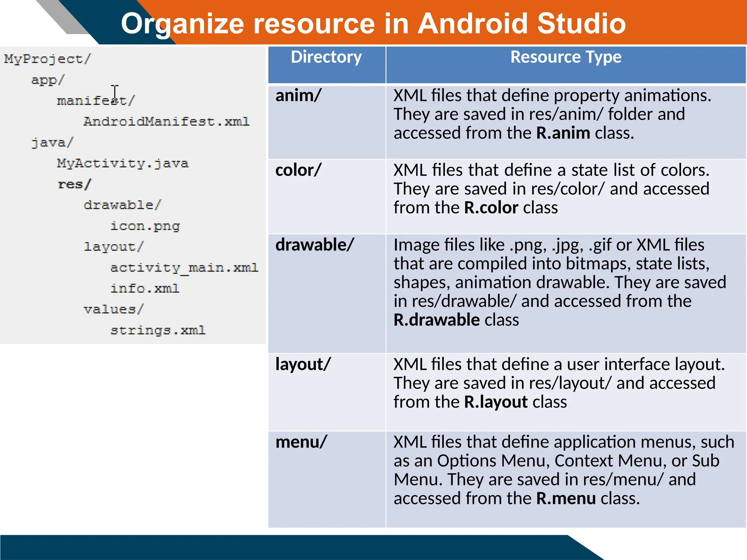Select info.xml in layout folder
747x560 pixels.
[144, 289]
